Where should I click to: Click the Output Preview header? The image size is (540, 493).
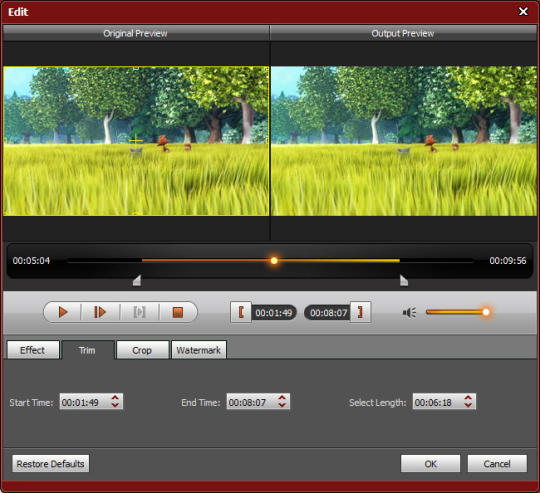[x=403, y=33]
